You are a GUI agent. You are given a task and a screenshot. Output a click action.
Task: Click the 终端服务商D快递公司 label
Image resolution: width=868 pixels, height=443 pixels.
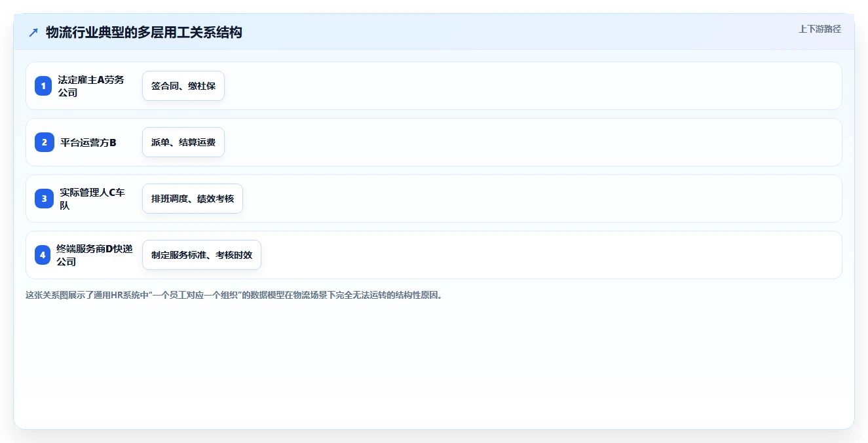coord(94,255)
